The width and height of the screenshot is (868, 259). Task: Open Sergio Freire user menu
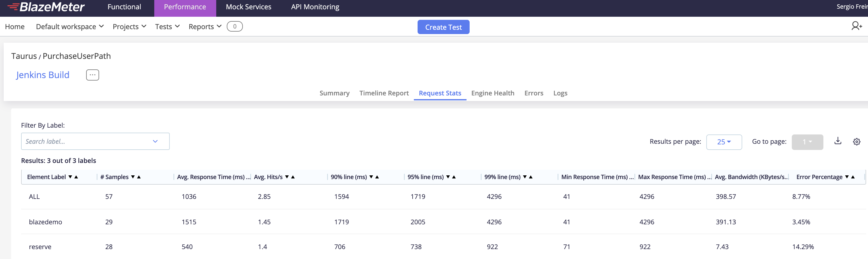[x=852, y=7]
